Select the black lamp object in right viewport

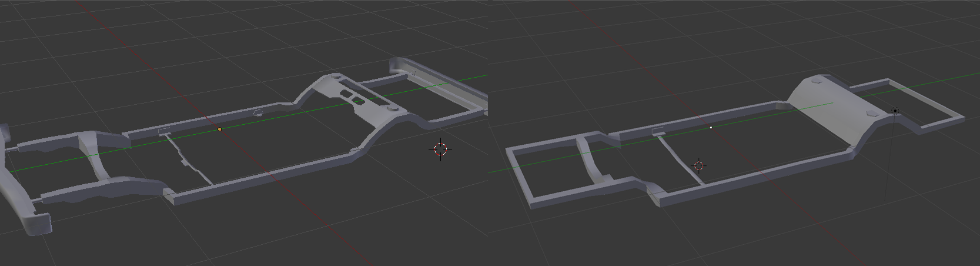tap(895, 111)
